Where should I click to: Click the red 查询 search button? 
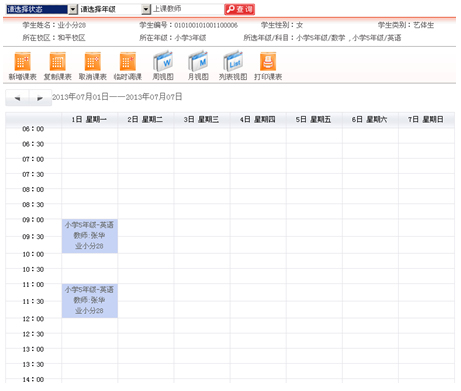click(x=240, y=9)
